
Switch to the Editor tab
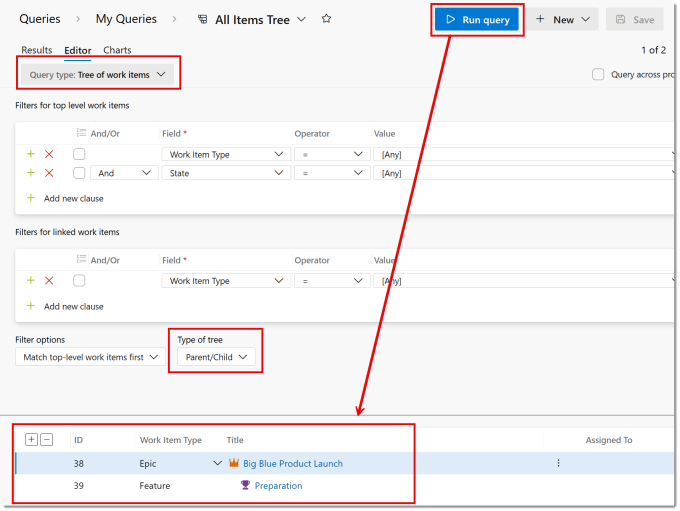click(78, 50)
